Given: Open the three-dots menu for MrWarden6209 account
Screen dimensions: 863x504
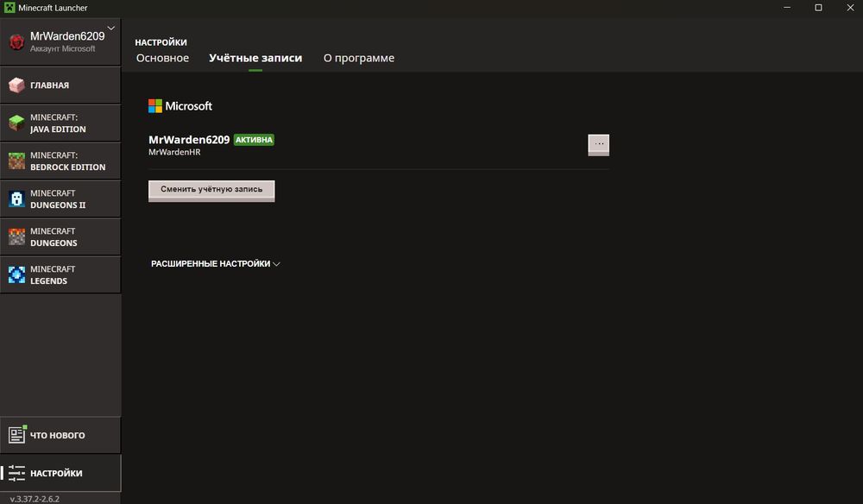Looking at the screenshot, I should click(598, 145).
